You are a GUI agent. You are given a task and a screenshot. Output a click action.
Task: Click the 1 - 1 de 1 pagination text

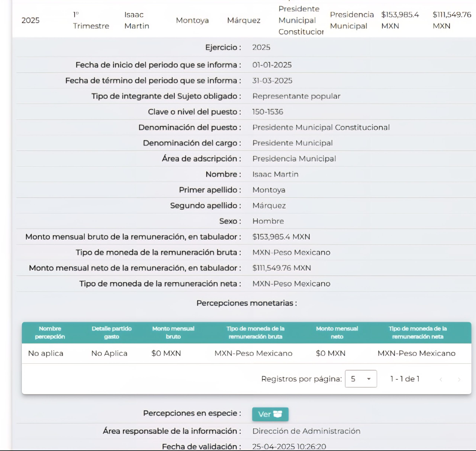[x=405, y=379]
